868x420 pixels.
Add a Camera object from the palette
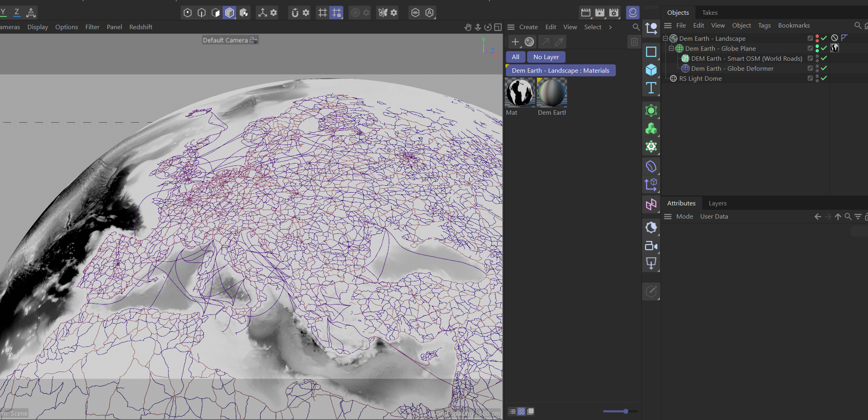tap(651, 246)
